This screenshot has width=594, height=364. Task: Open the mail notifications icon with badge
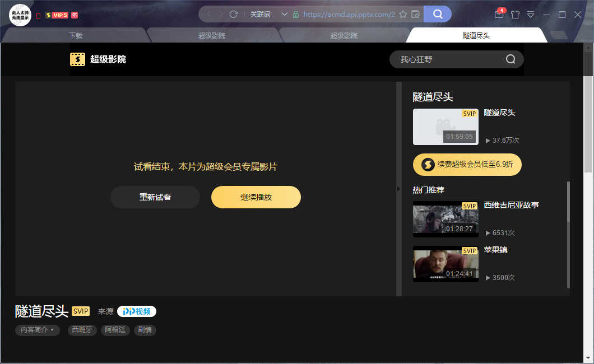click(499, 15)
